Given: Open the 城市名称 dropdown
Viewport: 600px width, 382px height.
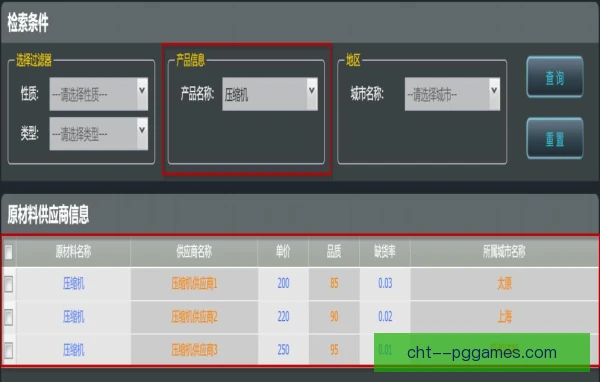Looking at the screenshot, I should [452, 94].
